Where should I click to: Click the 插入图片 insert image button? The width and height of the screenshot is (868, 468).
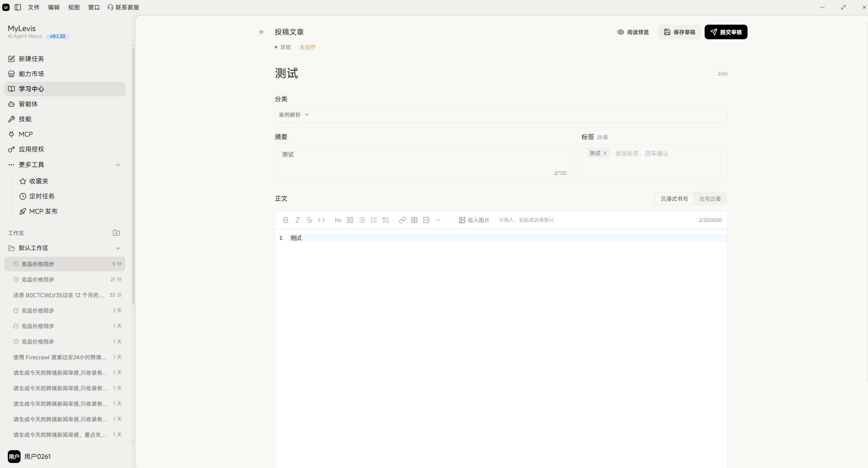click(474, 220)
